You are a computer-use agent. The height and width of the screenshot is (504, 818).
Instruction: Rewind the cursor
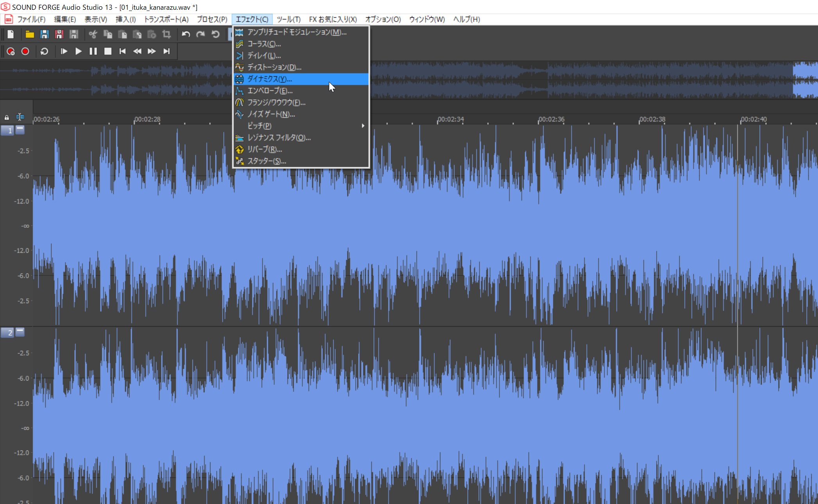click(137, 51)
